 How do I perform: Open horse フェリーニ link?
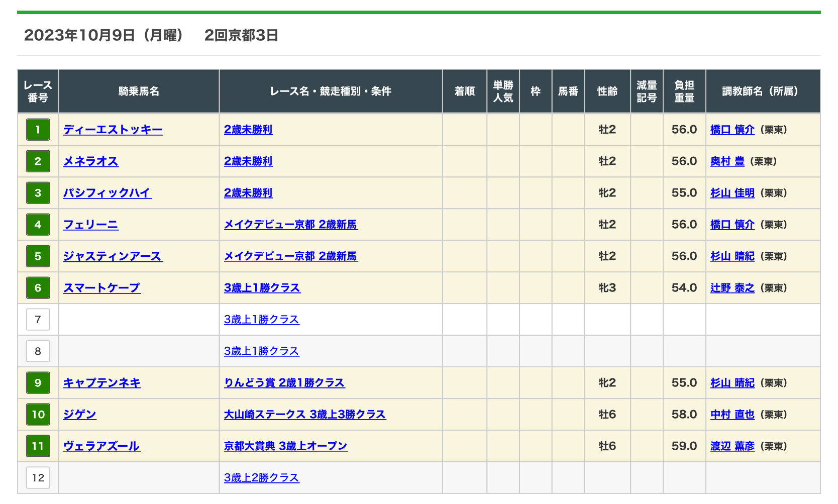point(91,225)
